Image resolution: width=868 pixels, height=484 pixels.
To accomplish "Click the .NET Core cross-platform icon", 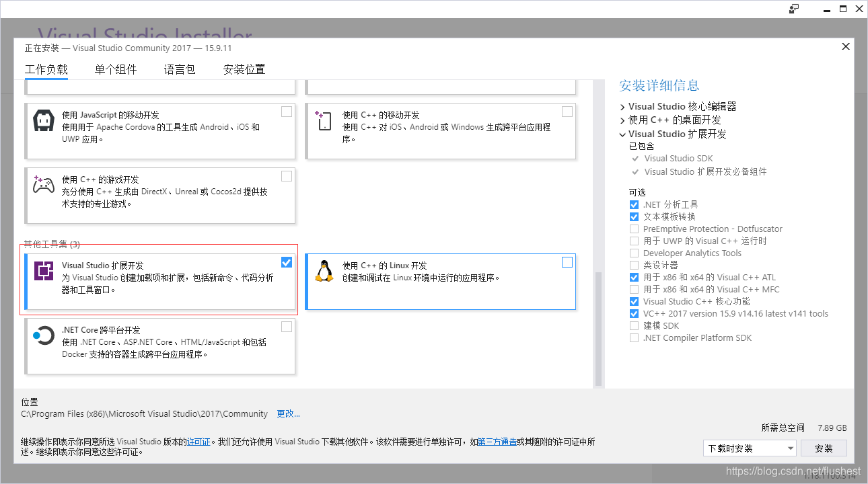I will 43,336.
